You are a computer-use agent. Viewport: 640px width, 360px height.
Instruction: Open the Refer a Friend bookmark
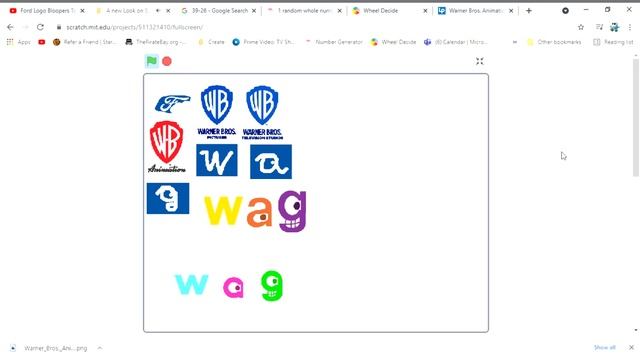click(85, 42)
